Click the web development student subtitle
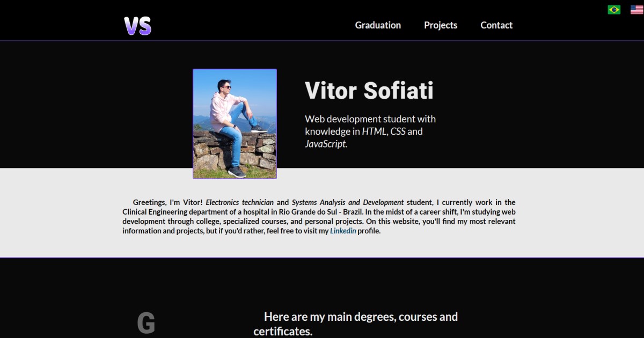 click(x=370, y=131)
